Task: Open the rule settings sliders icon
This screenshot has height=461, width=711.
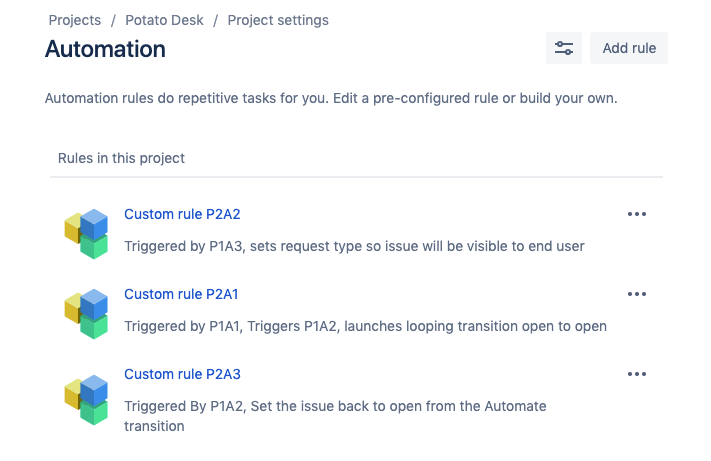Action: coord(564,48)
